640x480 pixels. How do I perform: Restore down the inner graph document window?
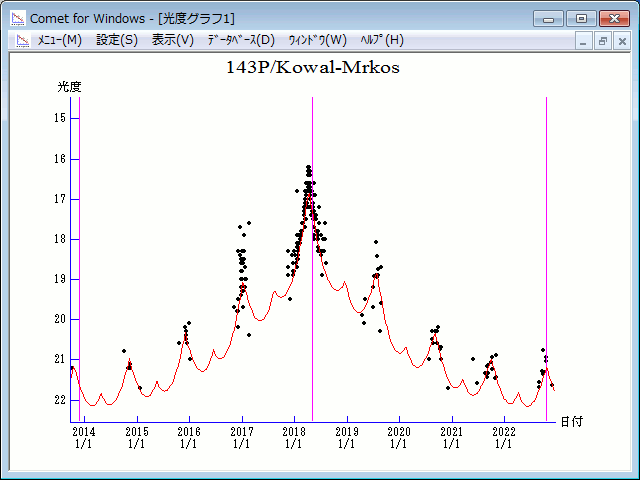click(x=603, y=41)
